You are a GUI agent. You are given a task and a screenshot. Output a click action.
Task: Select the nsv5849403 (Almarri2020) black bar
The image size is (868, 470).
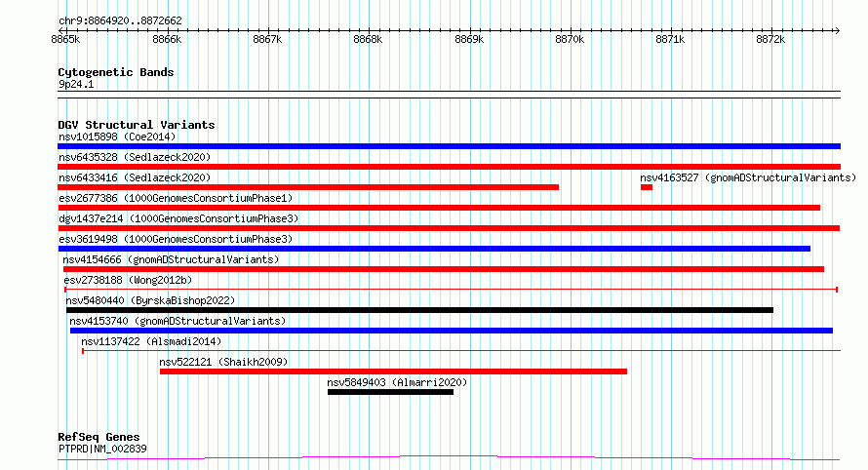(390, 392)
